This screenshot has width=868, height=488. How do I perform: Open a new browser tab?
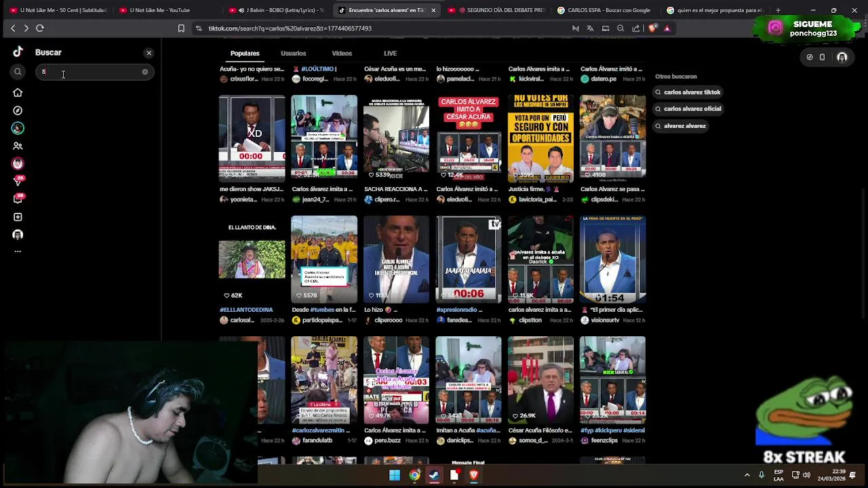pos(778,10)
